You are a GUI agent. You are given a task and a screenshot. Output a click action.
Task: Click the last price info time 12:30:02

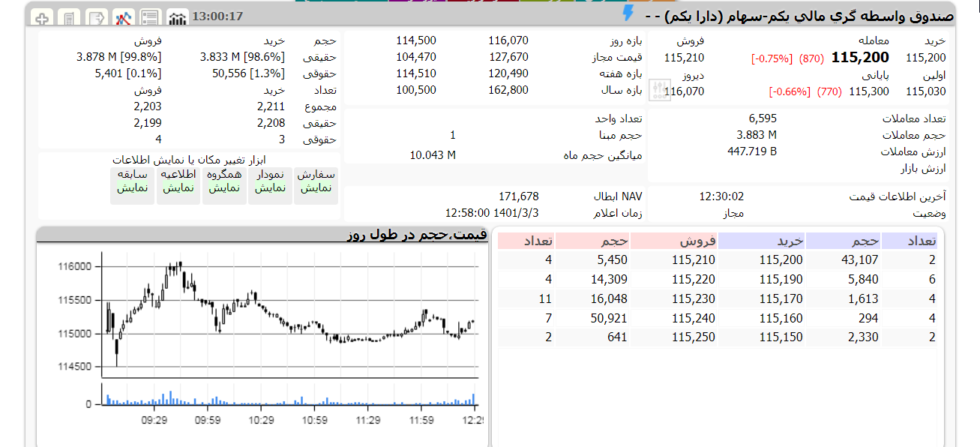(721, 196)
